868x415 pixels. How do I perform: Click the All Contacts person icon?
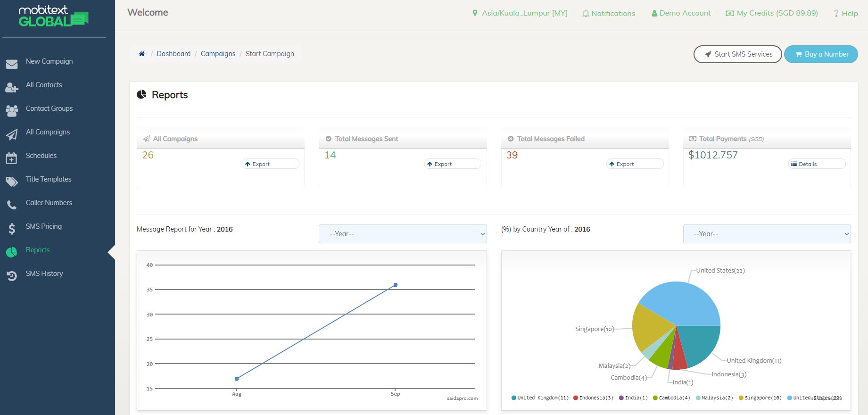pyautogui.click(x=12, y=88)
